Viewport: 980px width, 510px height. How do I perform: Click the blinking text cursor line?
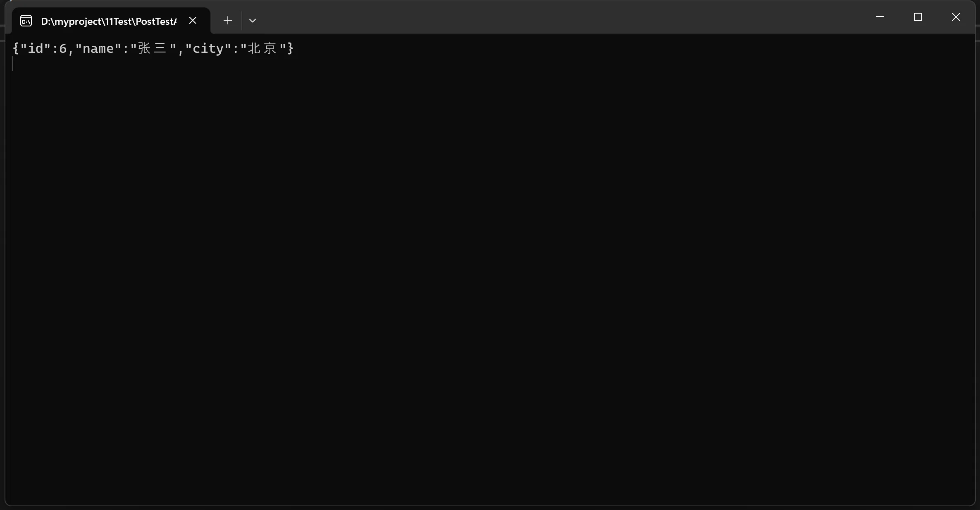pyautogui.click(x=12, y=64)
